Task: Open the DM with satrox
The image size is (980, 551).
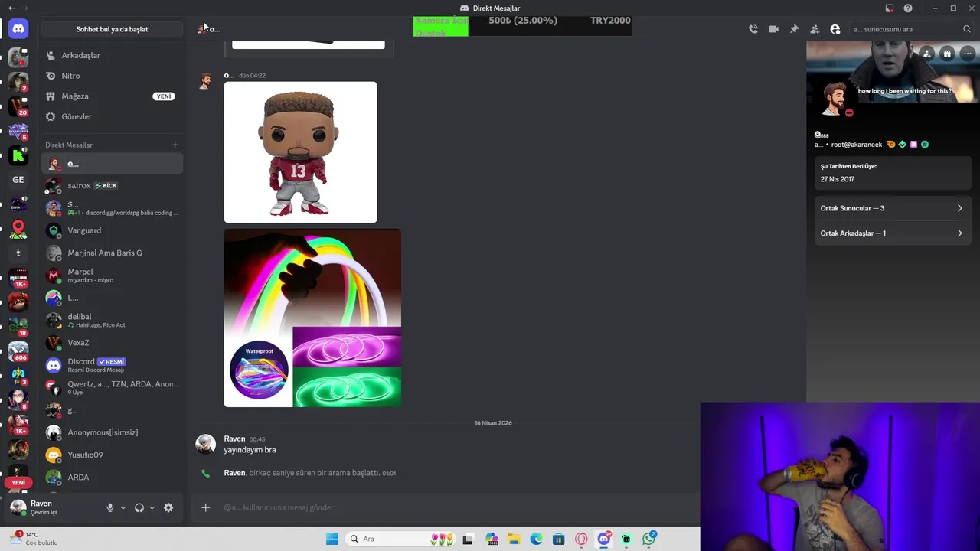Action: coord(112,186)
